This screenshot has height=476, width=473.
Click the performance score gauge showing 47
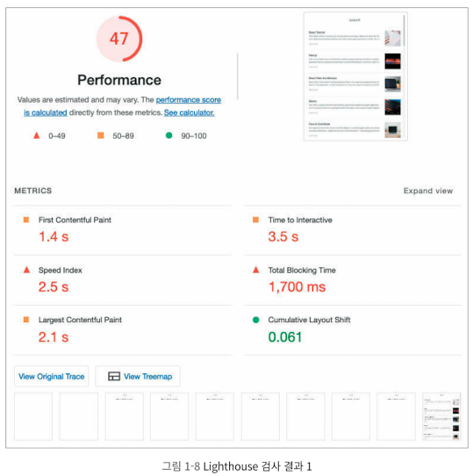tap(119, 39)
